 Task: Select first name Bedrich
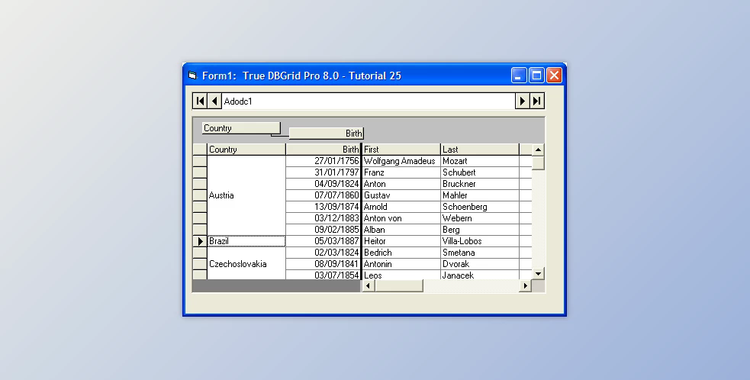pos(401,253)
